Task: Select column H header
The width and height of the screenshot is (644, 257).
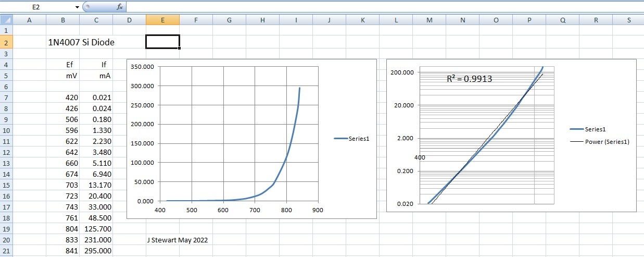Action: 262,20
